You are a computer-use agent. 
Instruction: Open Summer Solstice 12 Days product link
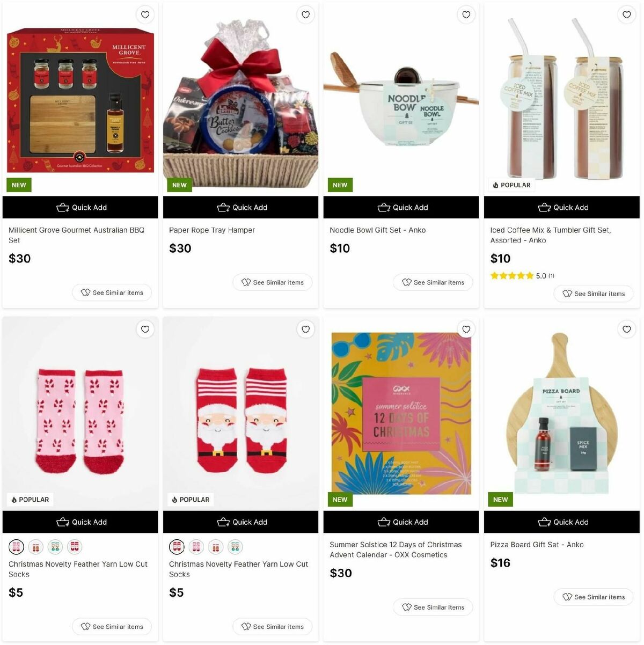tap(396, 549)
